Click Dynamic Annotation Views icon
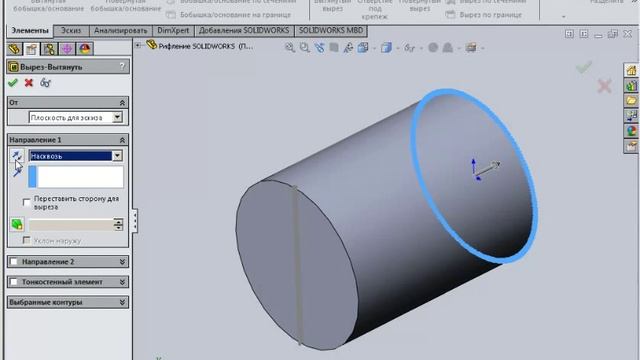This screenshot has width=640, height=360. 348,48
